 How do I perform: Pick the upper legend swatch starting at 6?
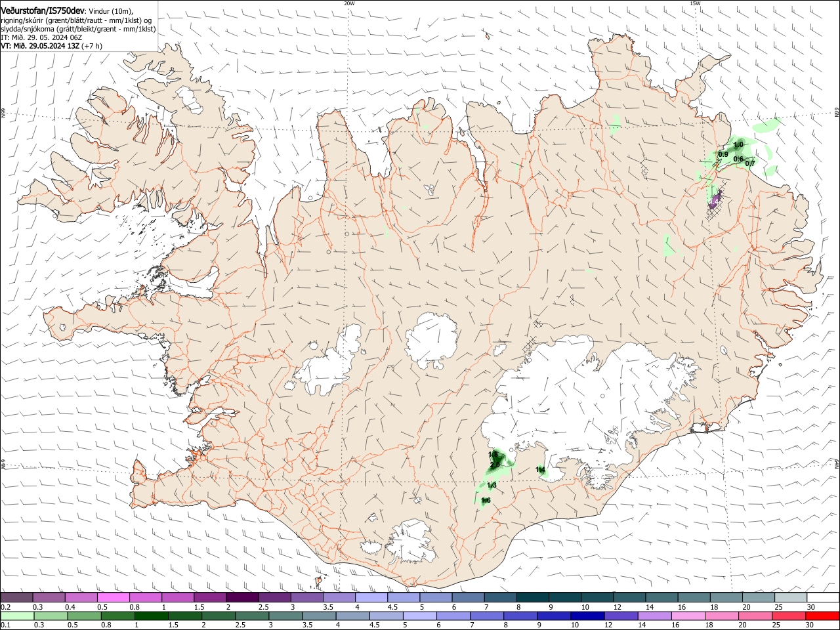467,597
